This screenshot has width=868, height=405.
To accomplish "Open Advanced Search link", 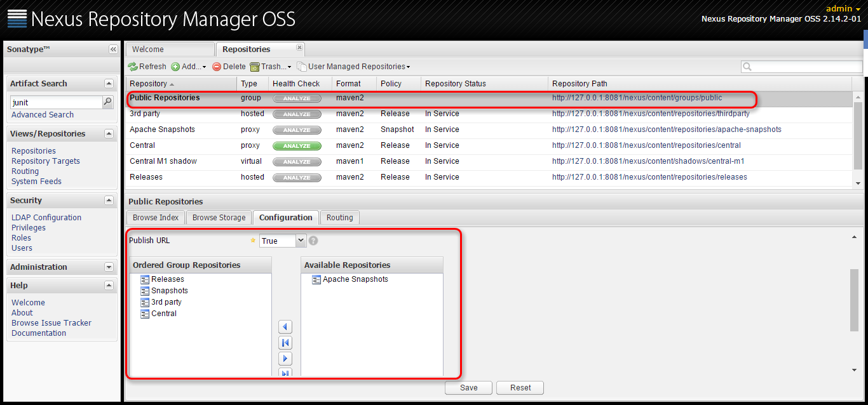I will coord(43,115).
